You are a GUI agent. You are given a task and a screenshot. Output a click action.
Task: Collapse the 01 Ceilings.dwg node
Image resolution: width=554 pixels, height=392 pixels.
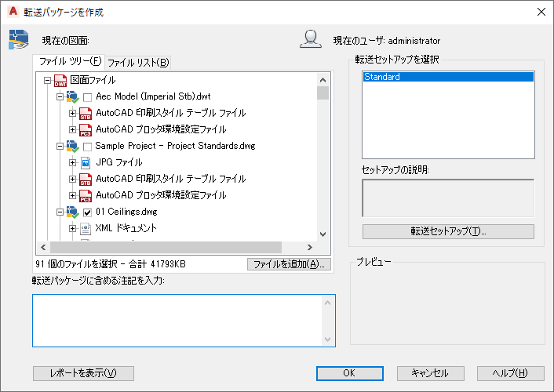point(60,212)
